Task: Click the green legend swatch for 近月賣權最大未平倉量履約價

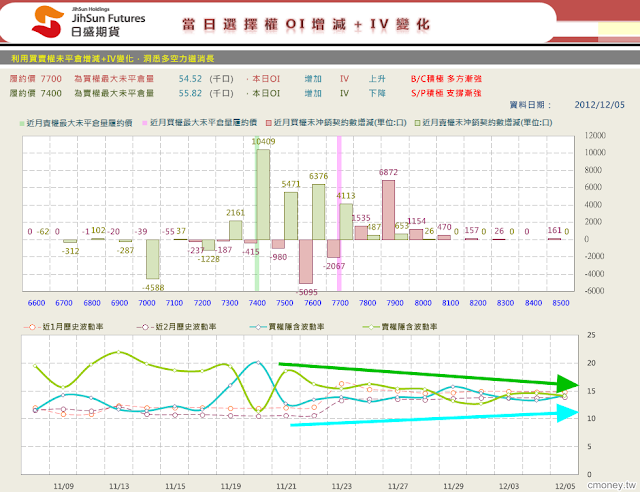Action: tap(22, 123)
